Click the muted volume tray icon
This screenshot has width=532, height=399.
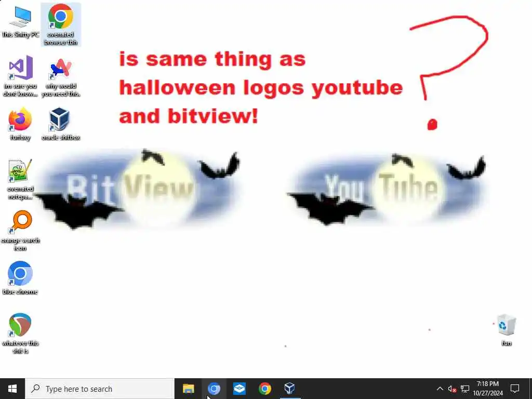[452, 389]
